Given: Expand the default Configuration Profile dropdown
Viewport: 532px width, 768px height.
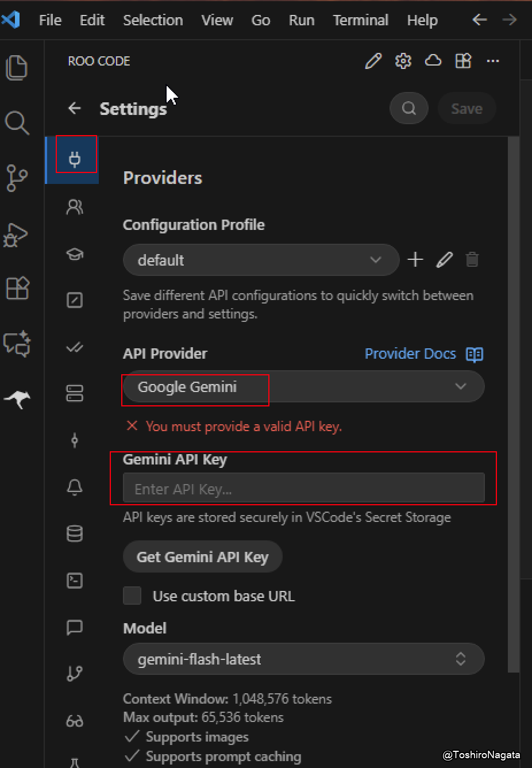Looking at the screenshot, I should pos(261,260).
